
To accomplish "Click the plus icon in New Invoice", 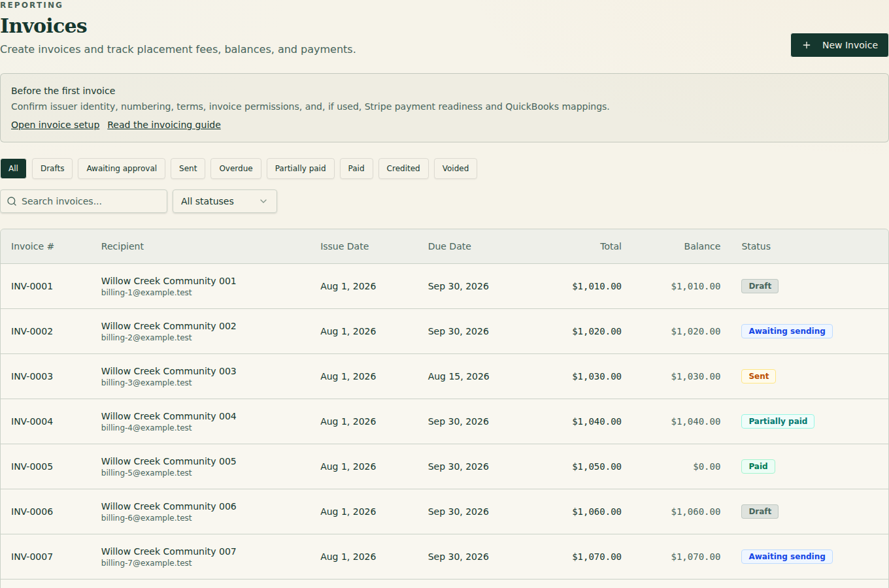I will click(x=807, y=45).
